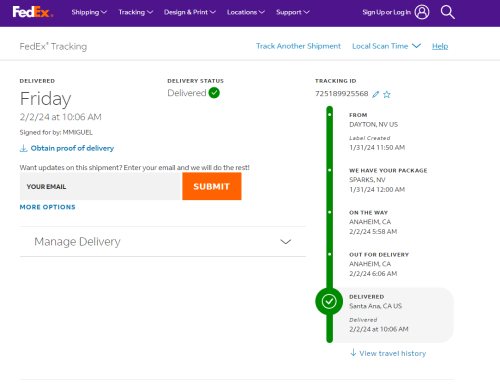Open the Tracking menu
Screen dimensions: 500x391
[x=136, y=12]
